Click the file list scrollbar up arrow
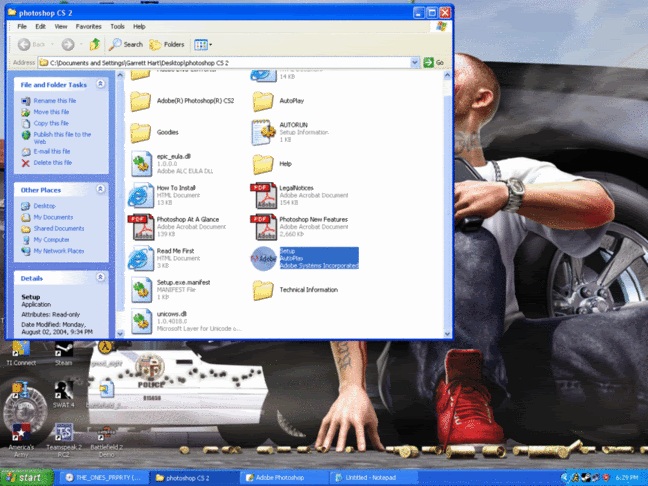This screenshot has height=486, width=648. click(447, 76)
